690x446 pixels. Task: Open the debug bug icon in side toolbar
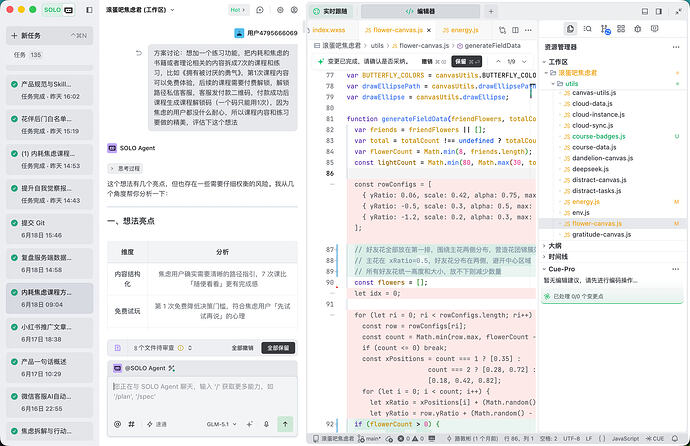[x=638, y=29]
